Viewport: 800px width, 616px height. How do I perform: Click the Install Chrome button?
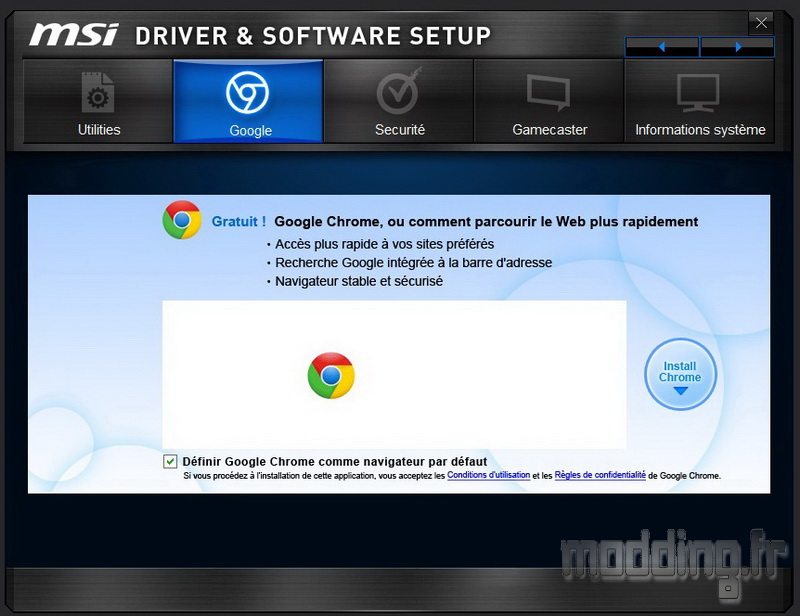coord(680,374)
